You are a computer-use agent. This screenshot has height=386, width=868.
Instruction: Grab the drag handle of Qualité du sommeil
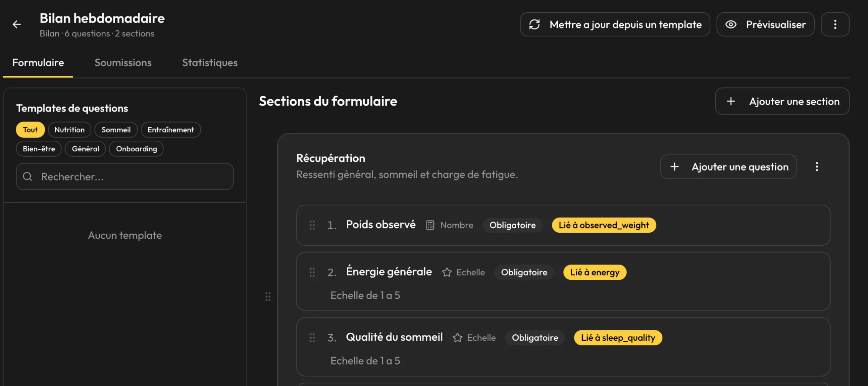pos(312,338)
